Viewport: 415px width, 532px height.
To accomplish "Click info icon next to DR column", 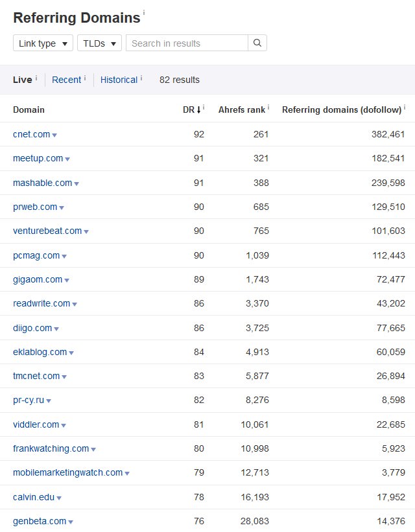I will (204, 107).
